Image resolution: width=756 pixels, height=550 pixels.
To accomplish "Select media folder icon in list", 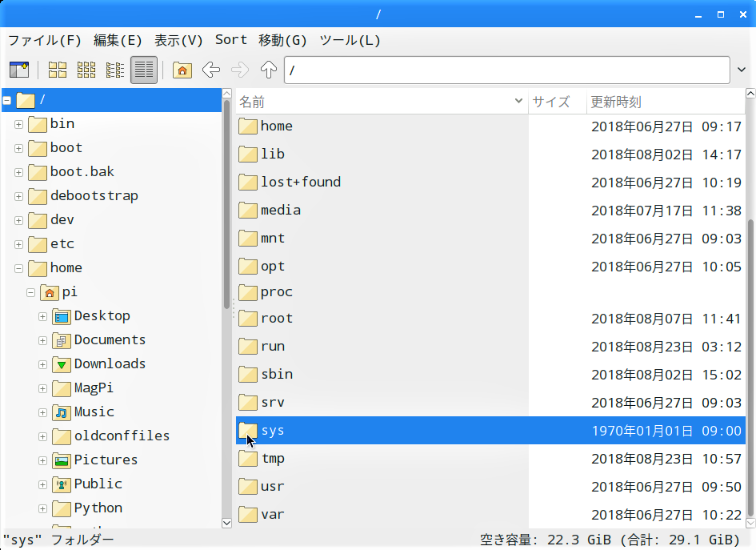I will tap(248, 211).
